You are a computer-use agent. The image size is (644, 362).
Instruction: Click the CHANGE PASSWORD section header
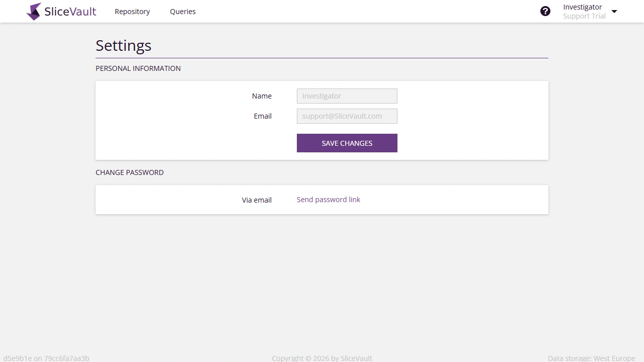click(x=129, y=172)
